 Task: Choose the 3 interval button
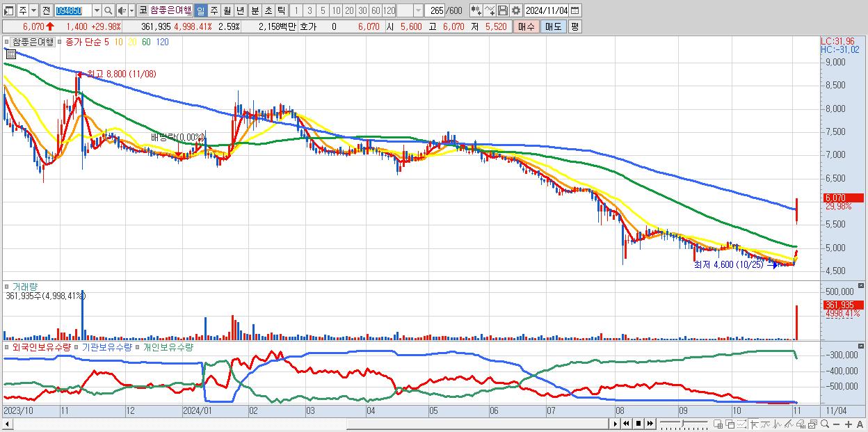pos(310,10)
